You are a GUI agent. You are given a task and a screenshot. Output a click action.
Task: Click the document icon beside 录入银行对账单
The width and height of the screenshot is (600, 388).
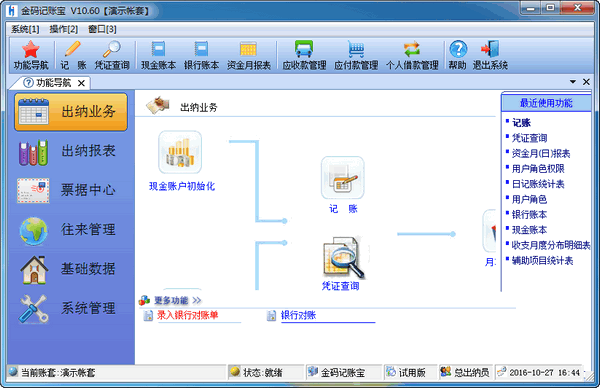tap(148, 316)
